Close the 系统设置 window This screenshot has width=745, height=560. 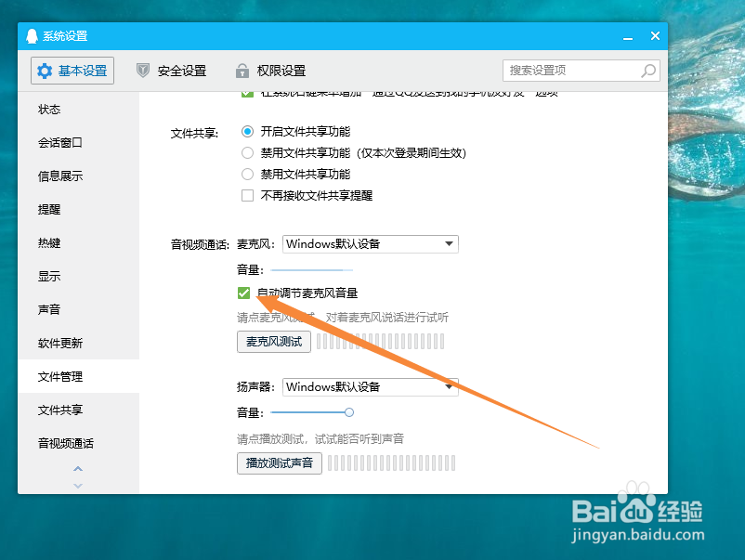(655, 35)
